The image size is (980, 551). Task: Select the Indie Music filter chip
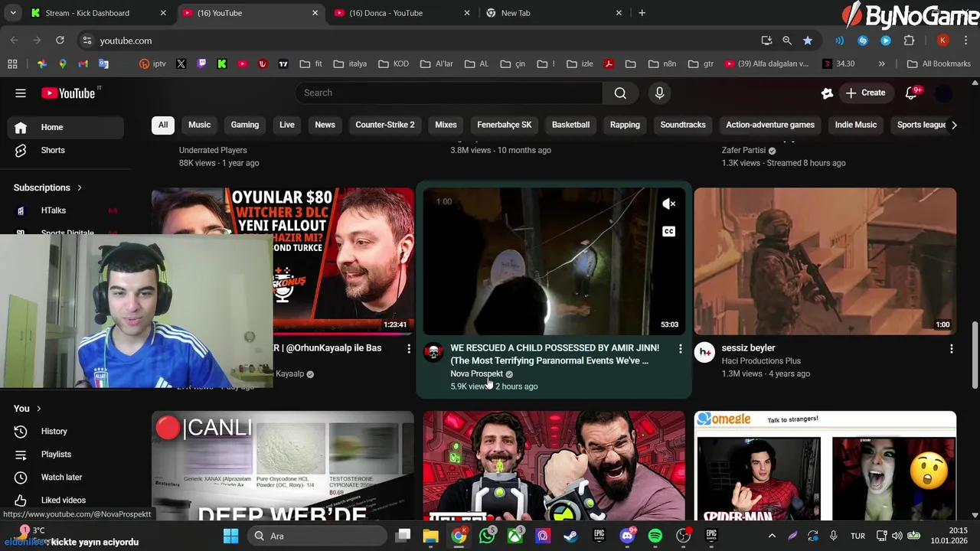click(856, 125)
